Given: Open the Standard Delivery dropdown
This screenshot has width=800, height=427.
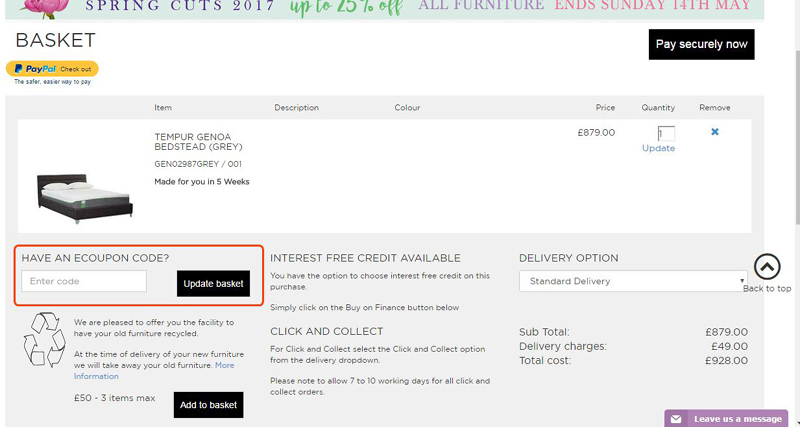Looking at the screenshot, I should tap(633, 281).
